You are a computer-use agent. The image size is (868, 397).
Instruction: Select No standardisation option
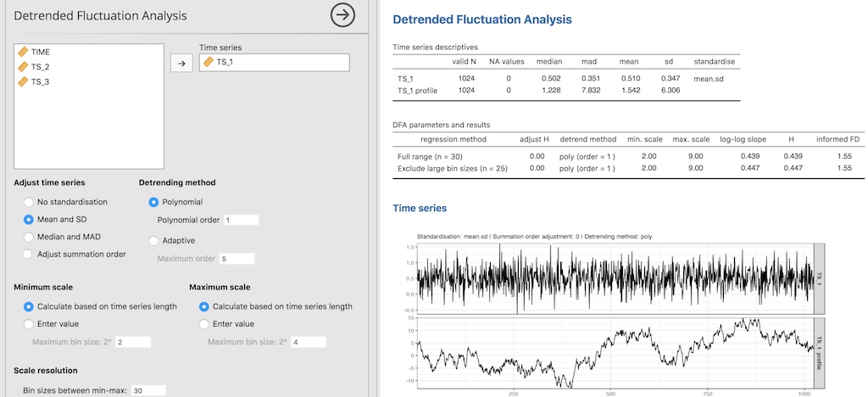point(30,202)
